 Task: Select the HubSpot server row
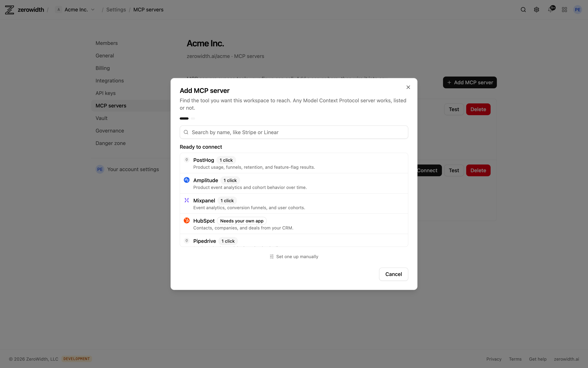pos(294,224)
